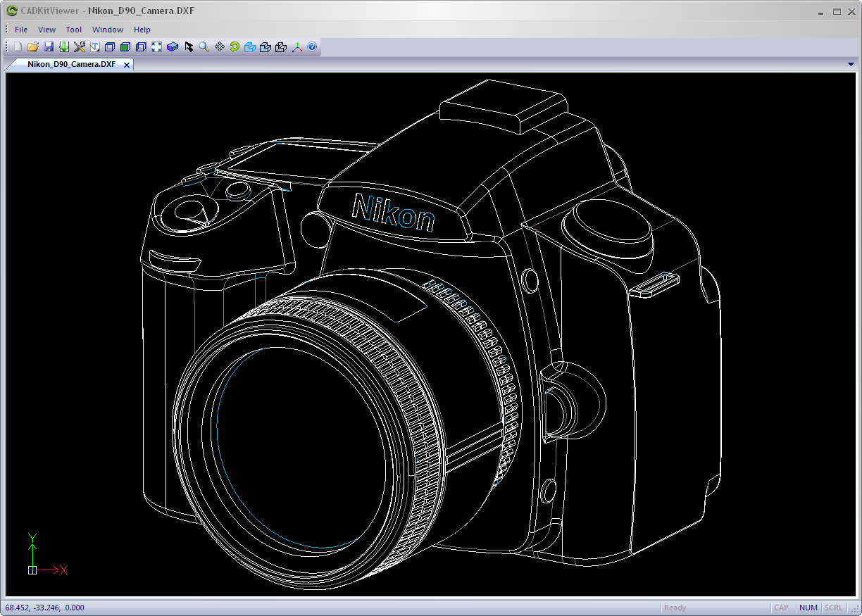Toggle the SCRL status bar indicator
This screenshot has height=616, width=862.
click(833, 607)
